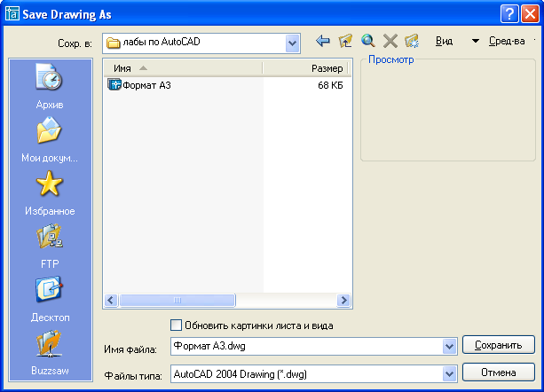
Task: Click the Search the Web magnifier icon
Action: (x=367, y=42)
